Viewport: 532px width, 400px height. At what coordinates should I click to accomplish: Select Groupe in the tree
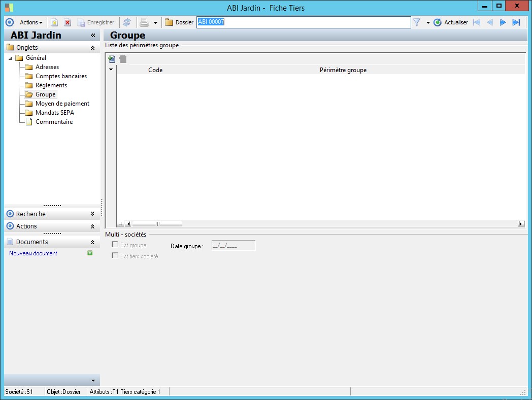[46, 94]
